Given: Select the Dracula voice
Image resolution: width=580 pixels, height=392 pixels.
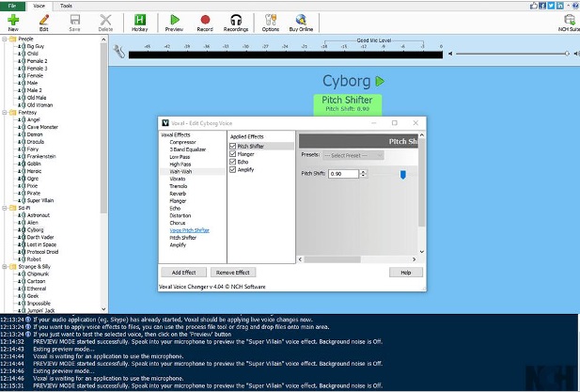Looking at the screenshot, I should click(x=36, y=142).
